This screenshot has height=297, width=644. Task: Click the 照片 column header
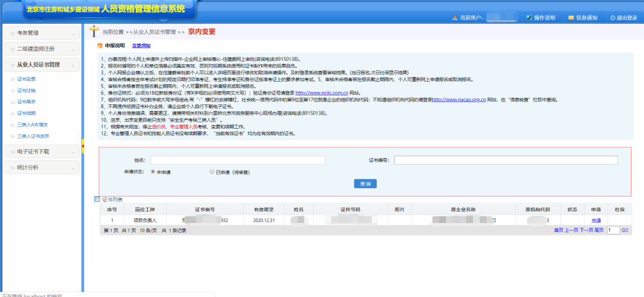[x=400, y=209]
